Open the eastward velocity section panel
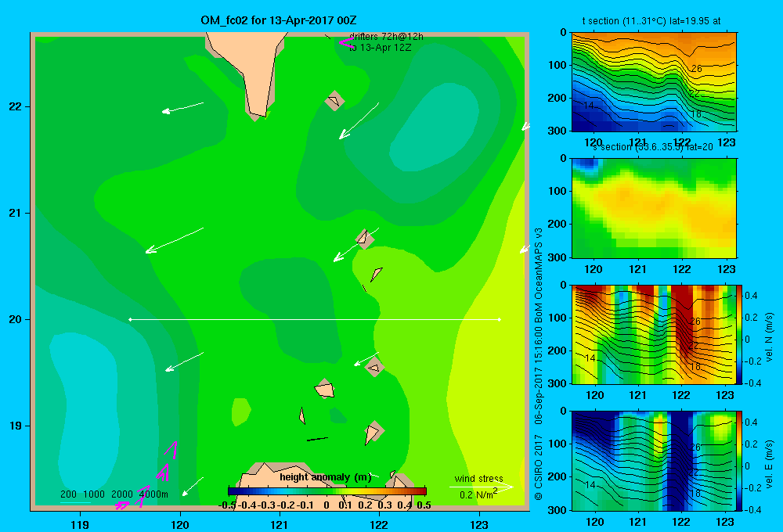This screenshot has width=783, height=532. (x=654, y=461)
